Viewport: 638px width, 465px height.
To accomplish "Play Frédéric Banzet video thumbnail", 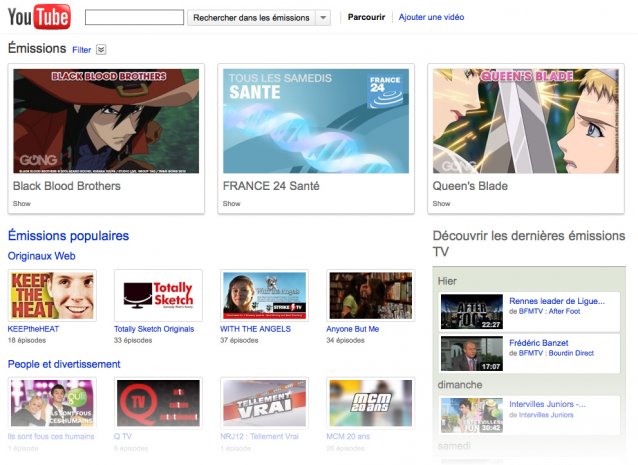I will (x=472, y=354).
